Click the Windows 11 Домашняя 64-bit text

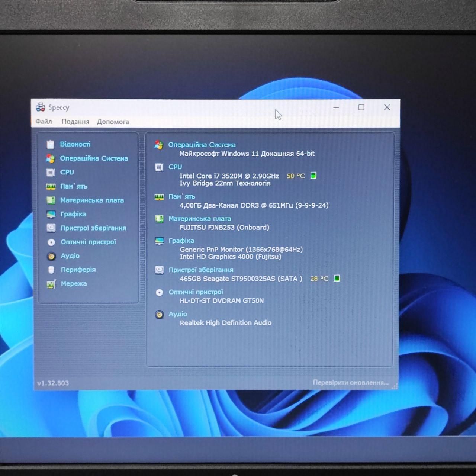[x=247, y=154]
